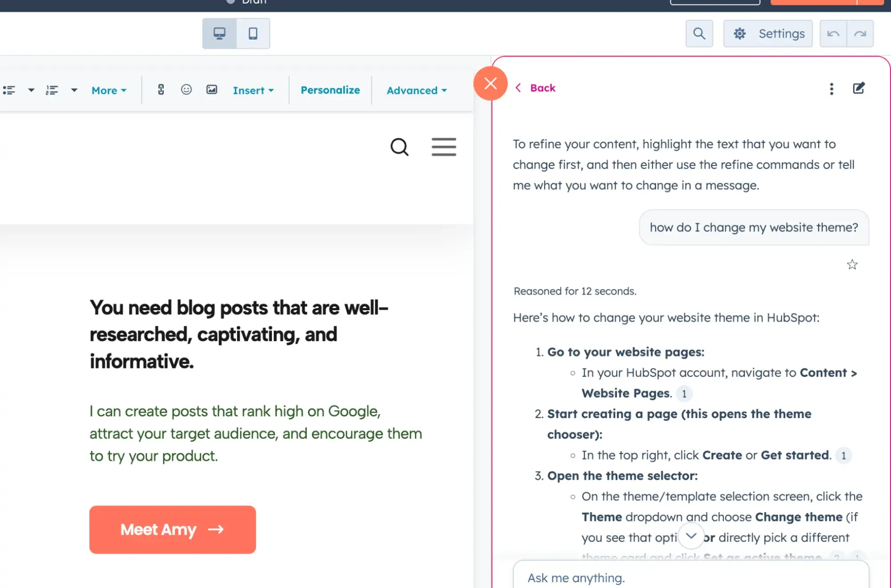This screenshot has width=891, height=588.
Task: Switch to mobile preview mode
Action: coord(253,33)
